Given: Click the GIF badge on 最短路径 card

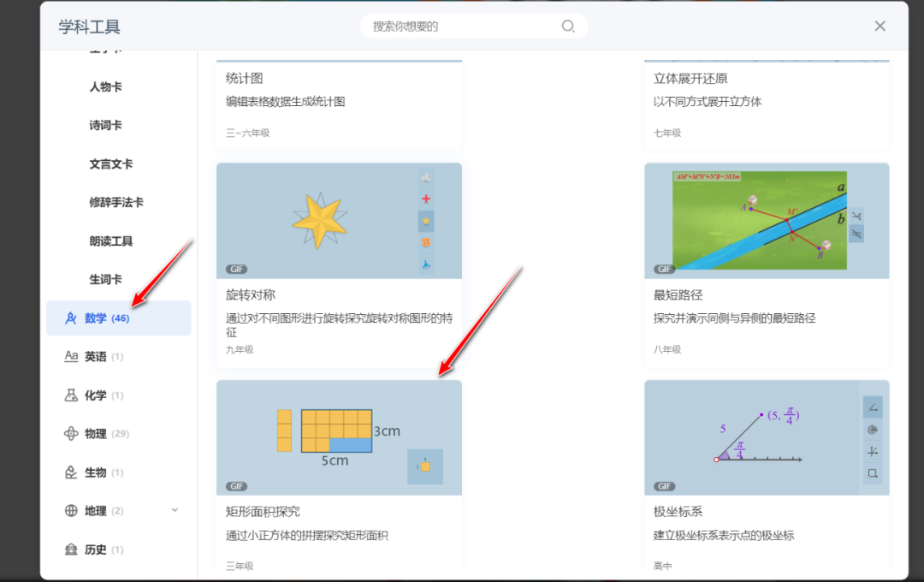Looking at the screenshot, I should click(664, 268).
